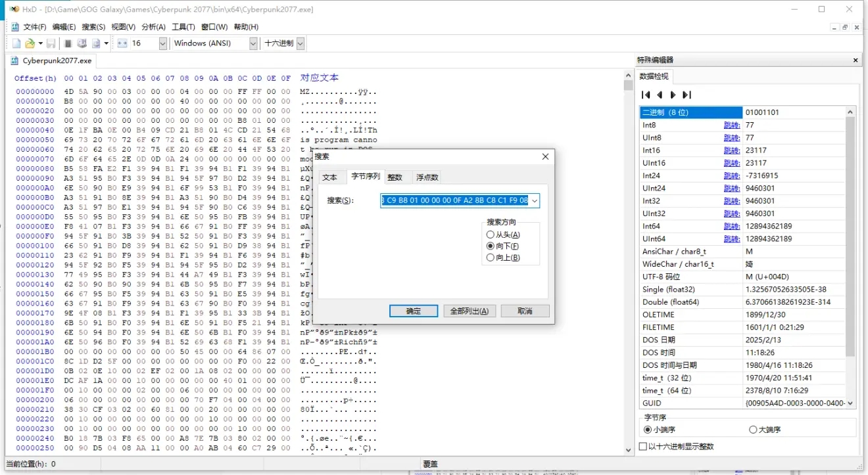
Task: Open the 视图(V) menu
Action: [x=123, y=27]
